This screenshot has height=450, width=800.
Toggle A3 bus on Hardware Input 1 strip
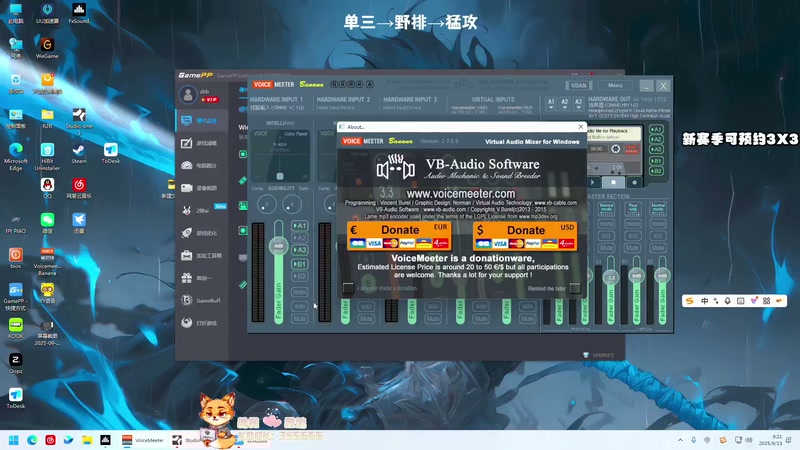coord(299,250)
